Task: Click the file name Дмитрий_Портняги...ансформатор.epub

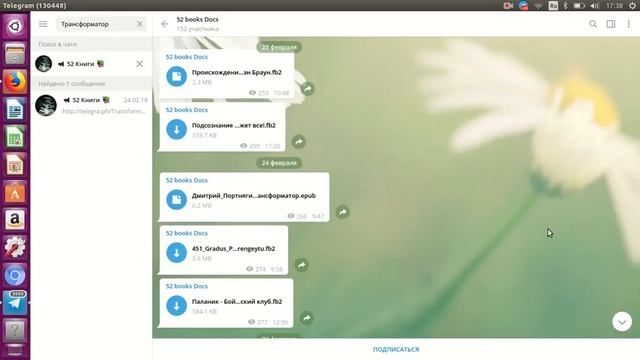Action: coord(254,196)
